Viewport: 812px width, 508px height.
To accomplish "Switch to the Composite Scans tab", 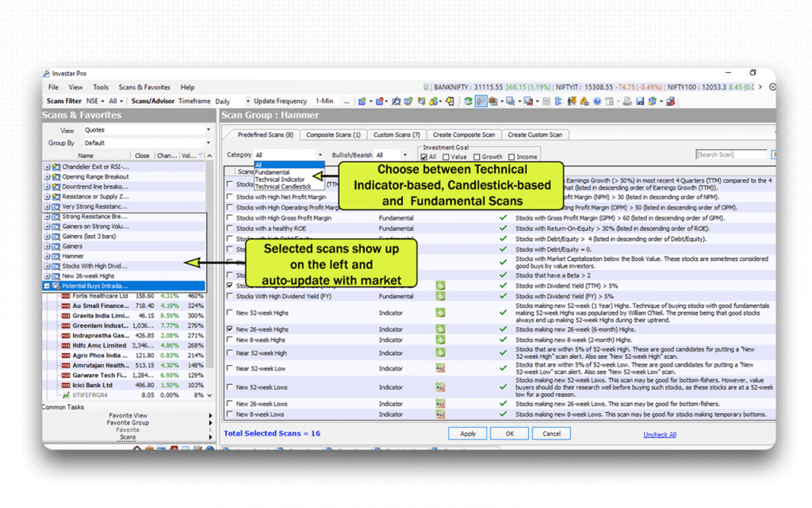I will click(333, 135).
